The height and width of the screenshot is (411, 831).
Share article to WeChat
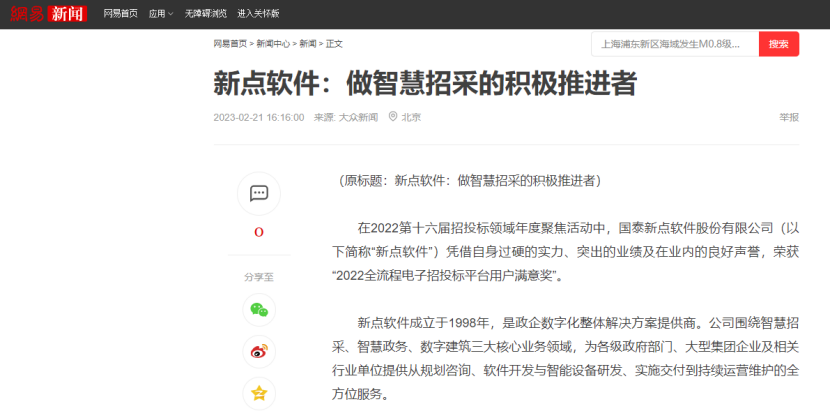pos(259,310)
